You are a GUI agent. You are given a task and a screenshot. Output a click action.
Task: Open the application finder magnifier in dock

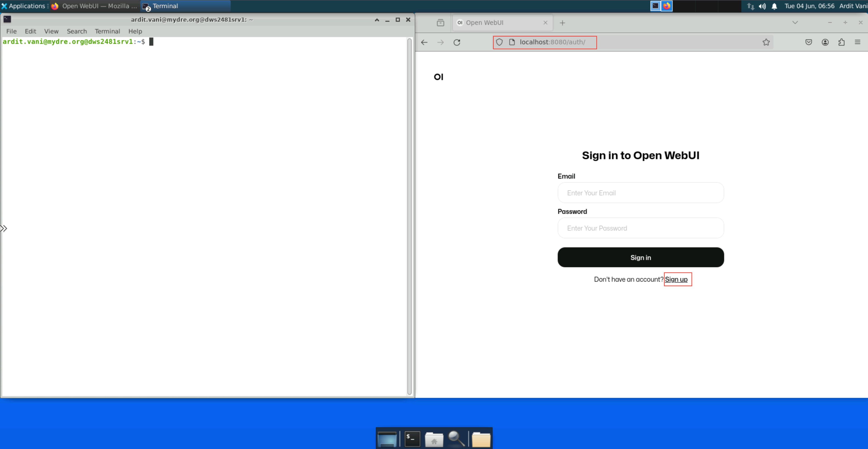click(456, 439)
